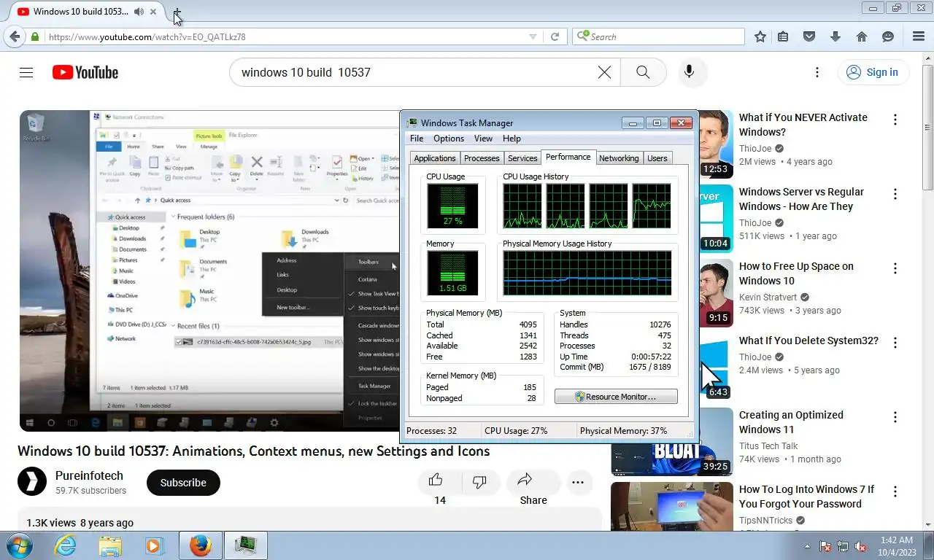Open Options menu in Task Manager

click(449, 139)
